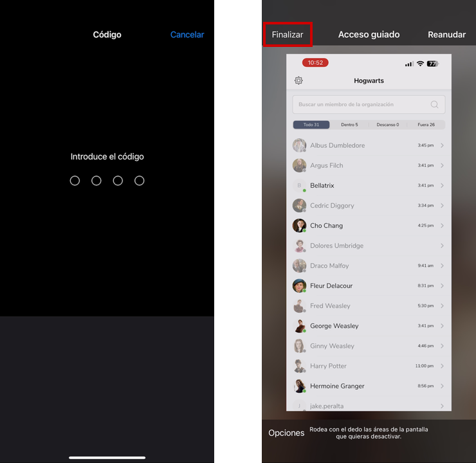Open Cedric Diggory's avatar
The width and height of the screenshot is (476, 463).
[299, 205]
